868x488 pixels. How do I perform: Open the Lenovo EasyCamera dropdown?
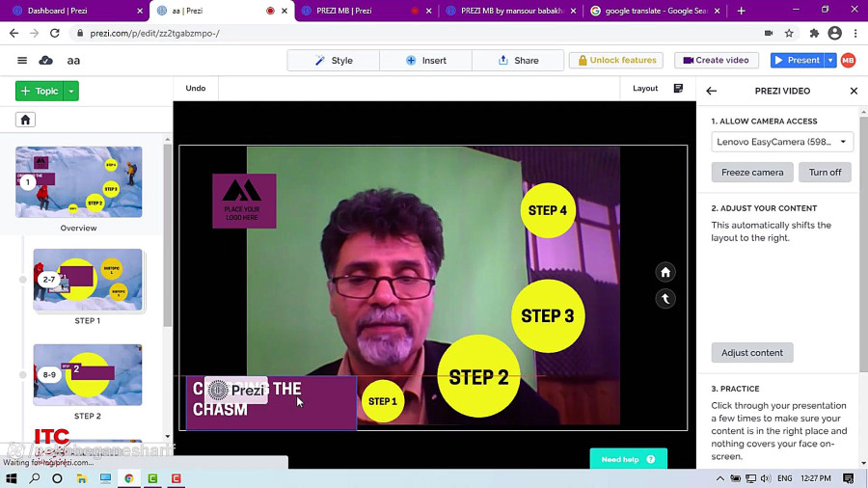pos(781,142)
